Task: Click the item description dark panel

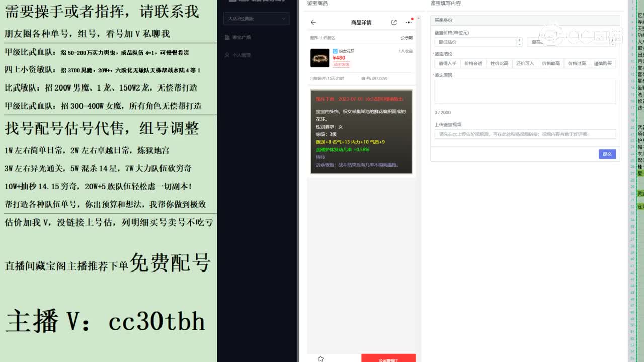Action: coord(361,132)
